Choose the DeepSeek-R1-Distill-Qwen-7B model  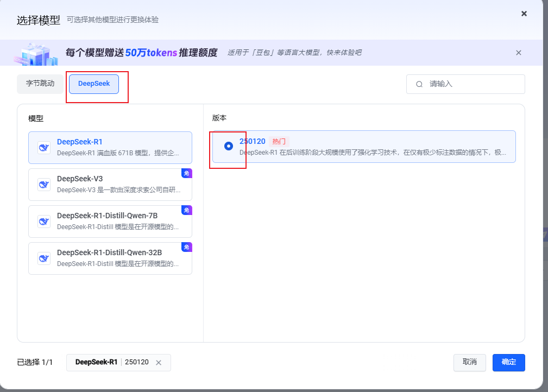click(x=110, y=222)
